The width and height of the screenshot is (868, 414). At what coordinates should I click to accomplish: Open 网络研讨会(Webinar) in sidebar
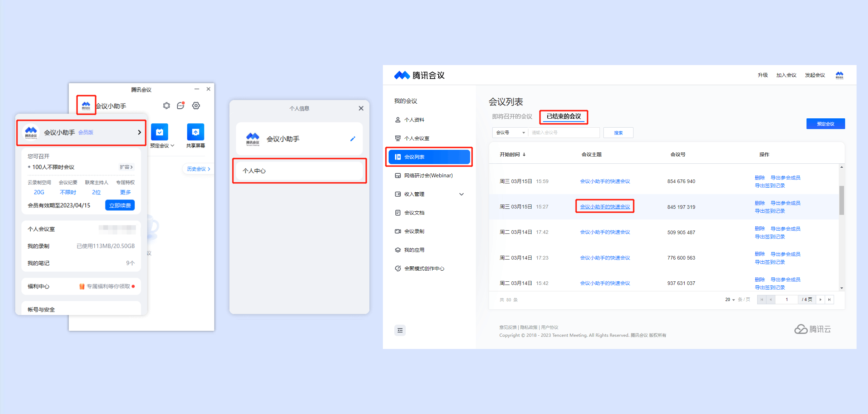(x=428, y=176)
